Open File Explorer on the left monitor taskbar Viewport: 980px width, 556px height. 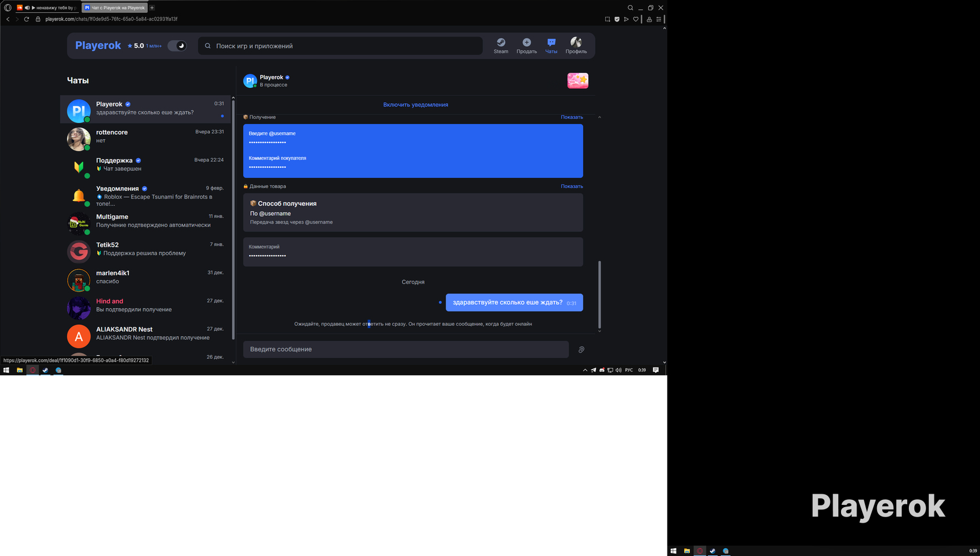tap(19, 370)
